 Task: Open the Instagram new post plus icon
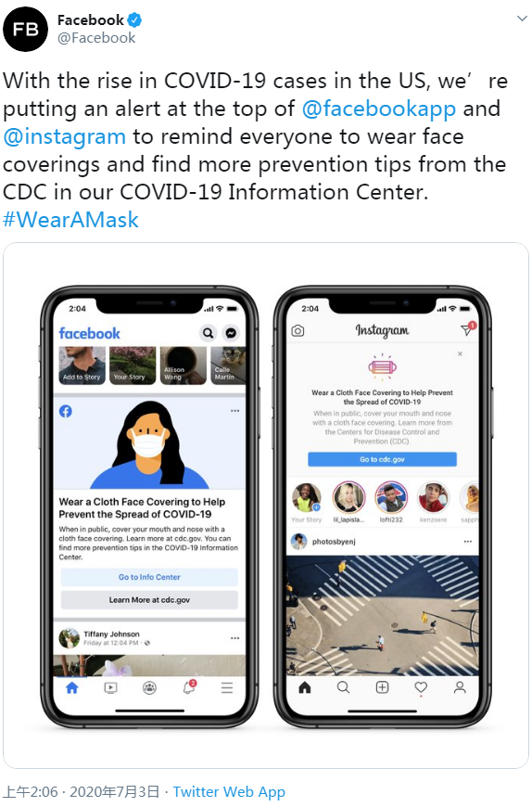pyautogui.click(x=382, y=687)
